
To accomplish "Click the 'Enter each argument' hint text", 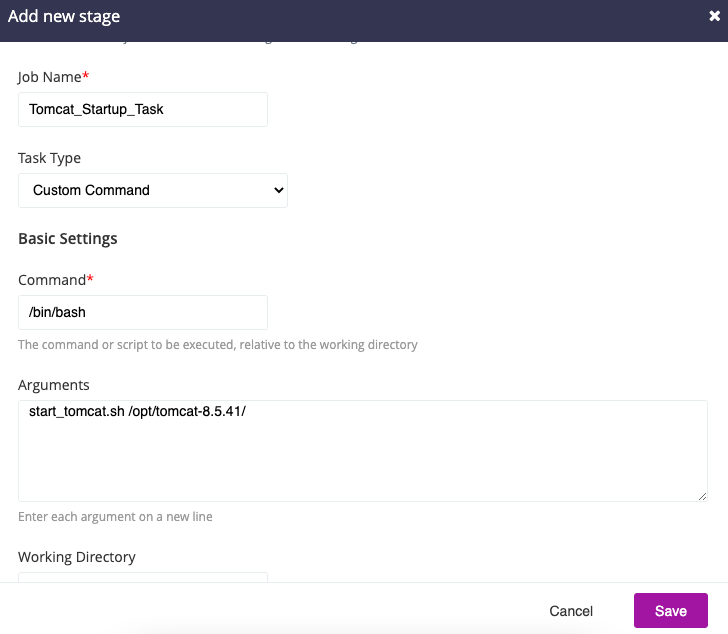I will tap(115, 517).
